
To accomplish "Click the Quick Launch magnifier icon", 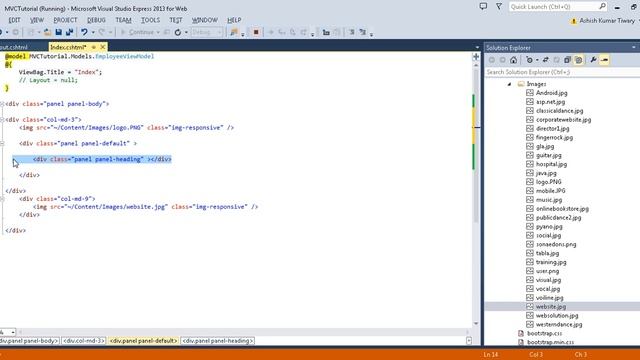I will click(602, 7).
